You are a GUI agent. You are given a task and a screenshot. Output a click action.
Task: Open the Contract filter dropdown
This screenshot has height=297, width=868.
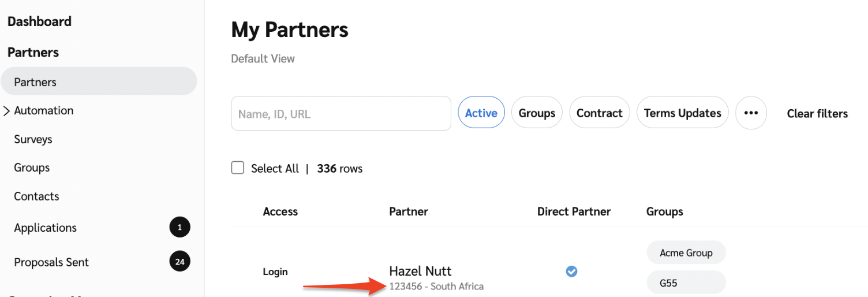(x=599, y=113)
